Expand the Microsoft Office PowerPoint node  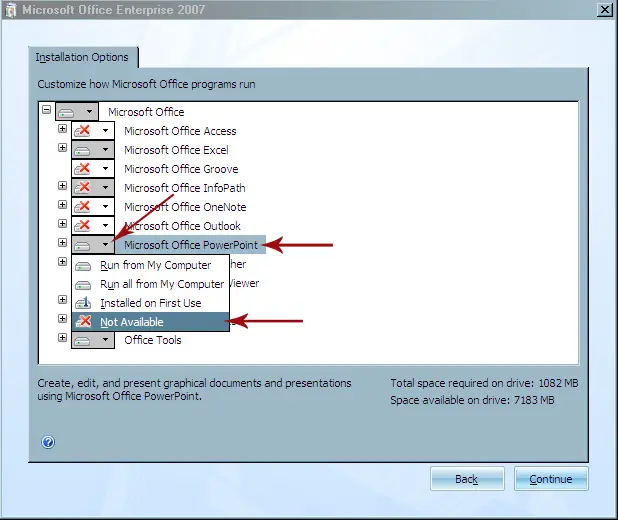(62, 242)
